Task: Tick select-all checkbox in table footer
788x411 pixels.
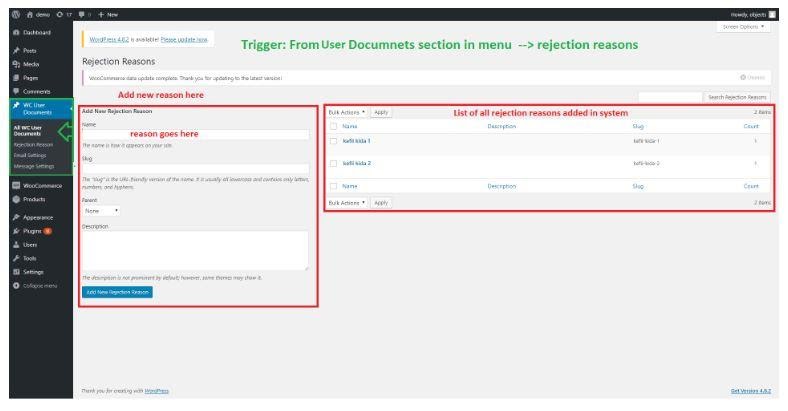Action: pyautogui.click(x=333, y=186)
